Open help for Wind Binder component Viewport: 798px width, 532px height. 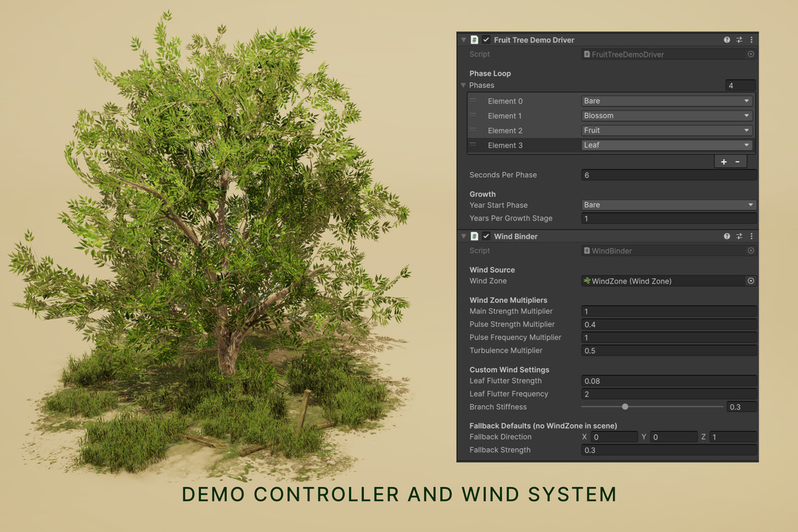727,236
